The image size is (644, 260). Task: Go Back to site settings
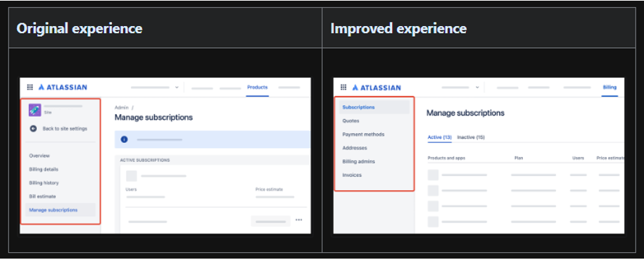tap(65, 129)
